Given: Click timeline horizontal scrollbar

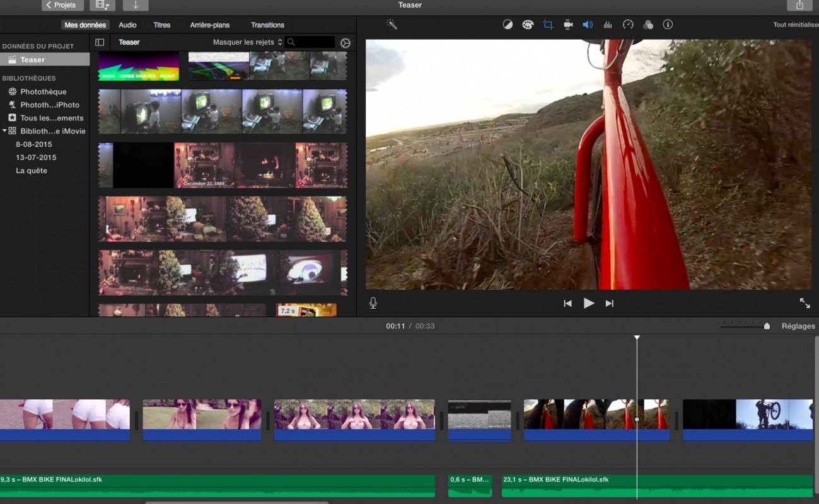Looking at the screenshot, I should point(236,502).
